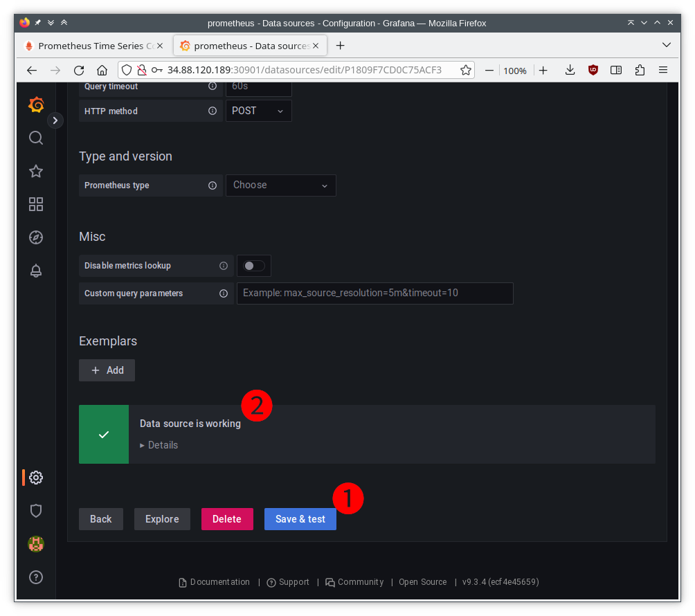Click the Firefox window menu icon in title bar
This screenshot has height=616, width=695.
pyautogui.click(x=25, y=22)
